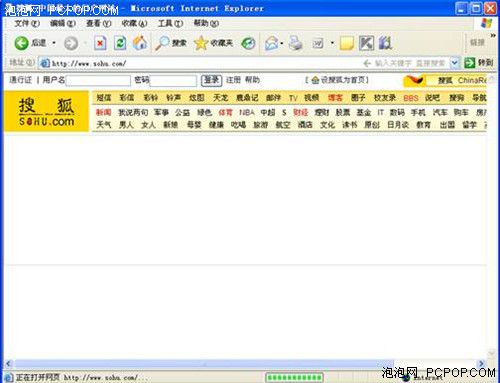Click the yellow note icon in toolbar
Image resolution: width=500 pixels, height=383 pixels.
pos(347,43)
